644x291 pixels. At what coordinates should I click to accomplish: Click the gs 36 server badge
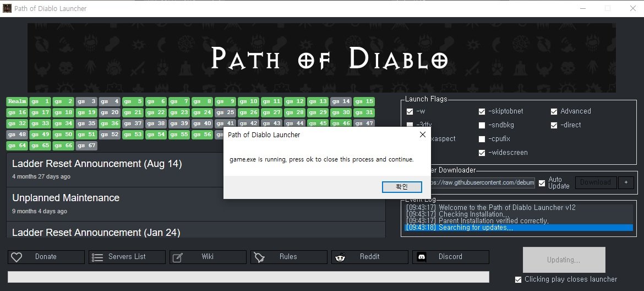click(x=109, y=123)
